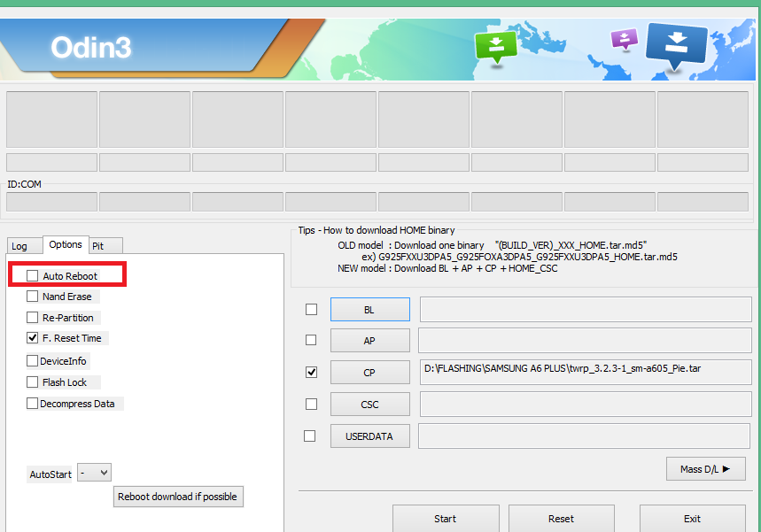Click the BL file button

369,310
